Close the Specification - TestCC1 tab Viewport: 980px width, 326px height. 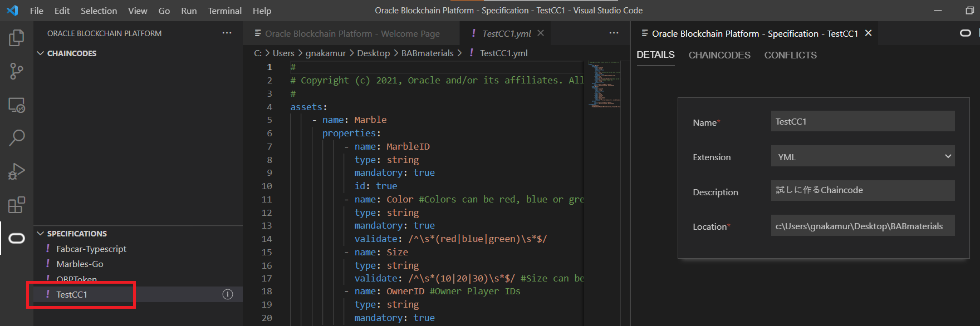point(868,33)
